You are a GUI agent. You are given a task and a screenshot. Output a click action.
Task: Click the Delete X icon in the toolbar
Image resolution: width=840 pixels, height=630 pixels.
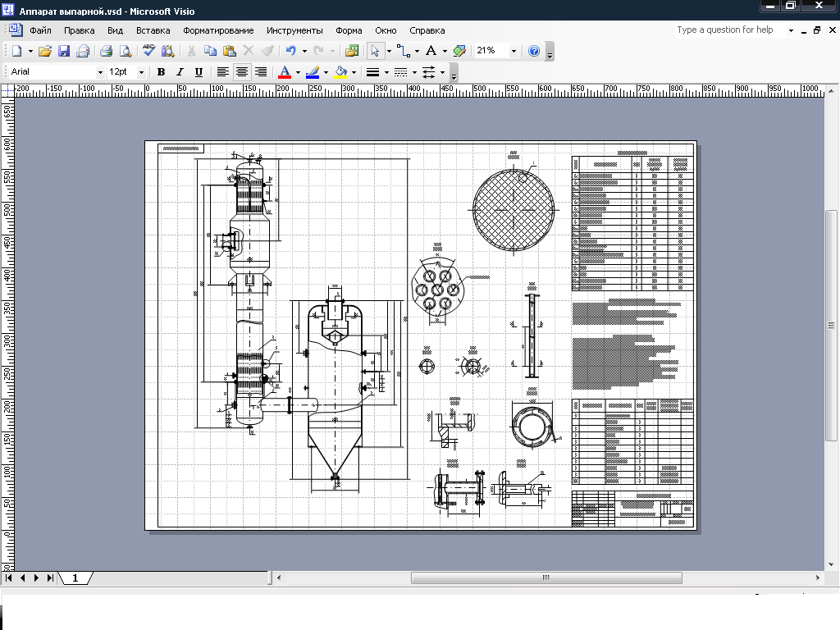click(x=248, y=51)
